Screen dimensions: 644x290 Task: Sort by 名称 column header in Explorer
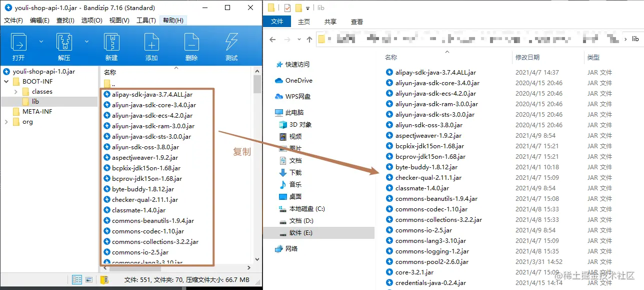pos(391,58)
